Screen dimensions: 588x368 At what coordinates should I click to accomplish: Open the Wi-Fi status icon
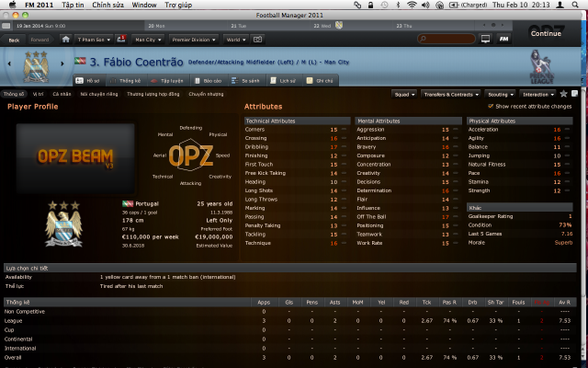pyautogui.click(x=412, y=5)
